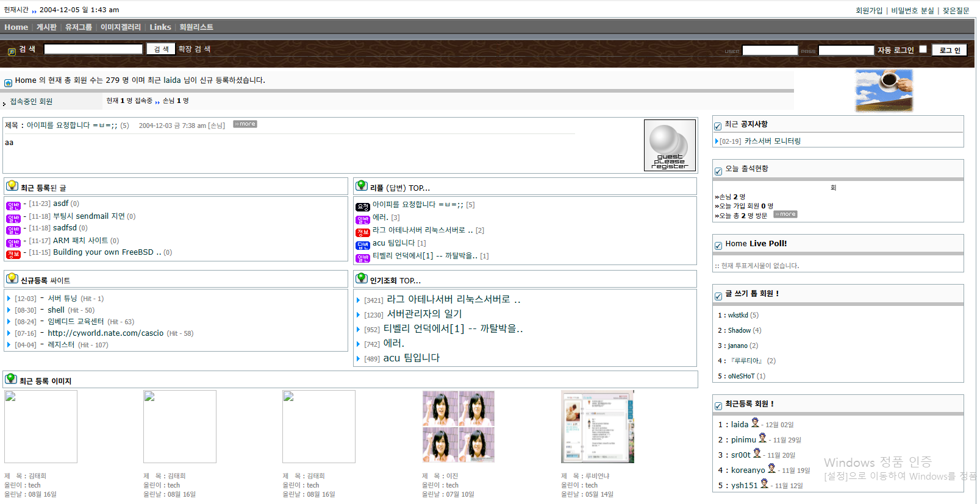Click the 정보 badge beside Building your own FreeBSD
The image size is (980, 504).
[x=13, y=254]
